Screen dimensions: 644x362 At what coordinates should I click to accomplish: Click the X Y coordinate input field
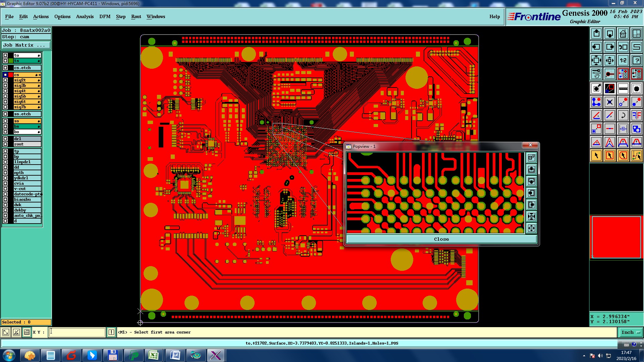(77, 332)
